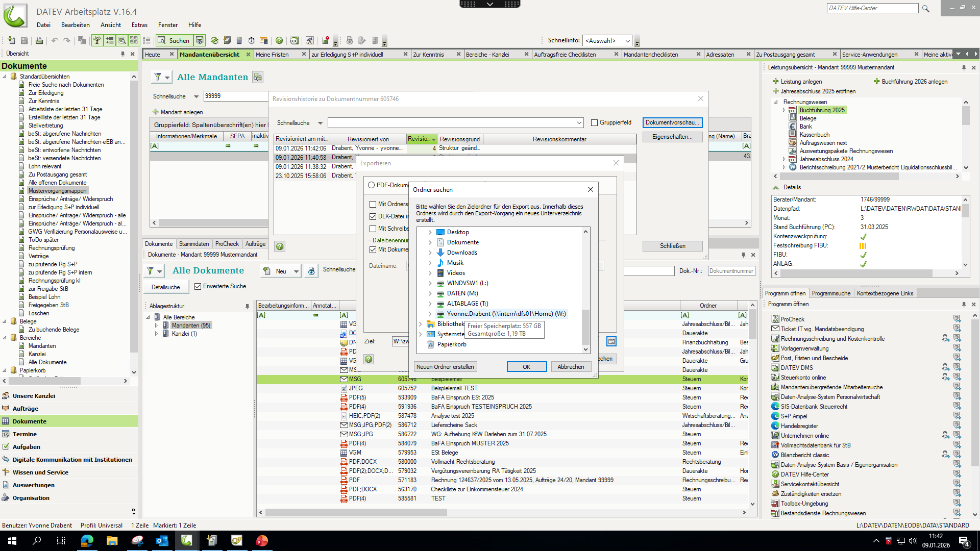This screenshot has height=551, width=980.
Task: Open Outlook from the Windows taskbar
Action: tap(162, 541)
